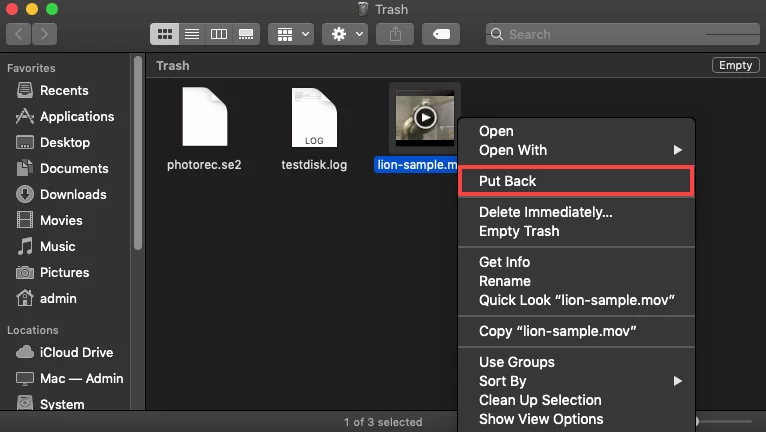This screenshot has height=432, width=766.
Task: Choose Put Back in the context menu
Action: coord(576,181)
